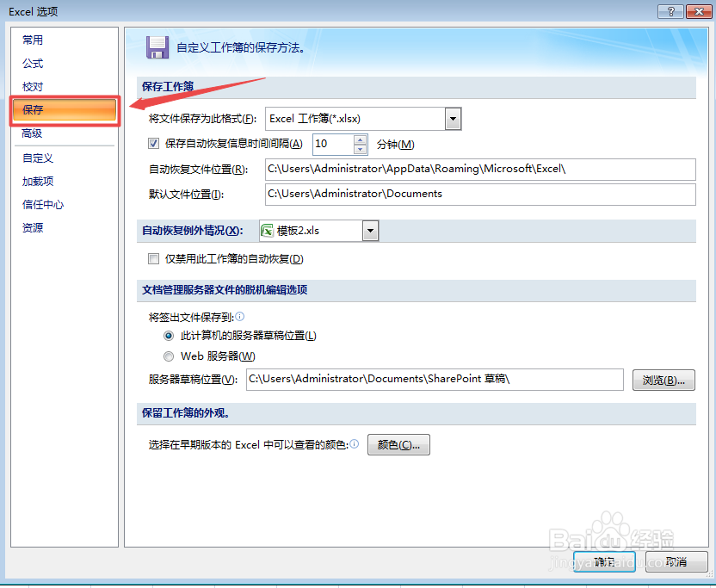
Task: Select 此计算机的服务器草稿位置 radio button
Action: [x=169, y=336]
